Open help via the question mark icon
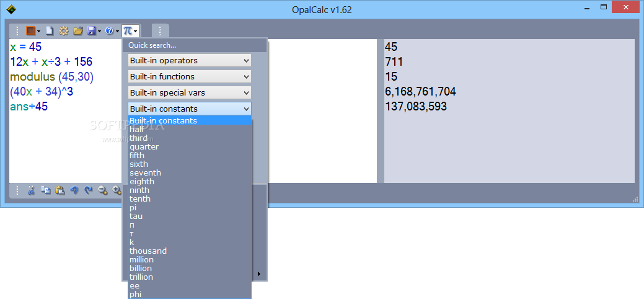This screenshot has width=644, height=299. click(109, 30)
